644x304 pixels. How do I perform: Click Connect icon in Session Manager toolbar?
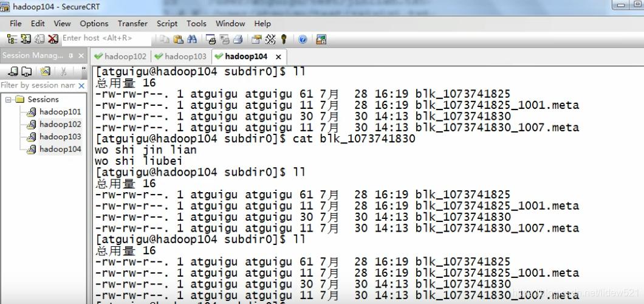[x=13, y=72]
